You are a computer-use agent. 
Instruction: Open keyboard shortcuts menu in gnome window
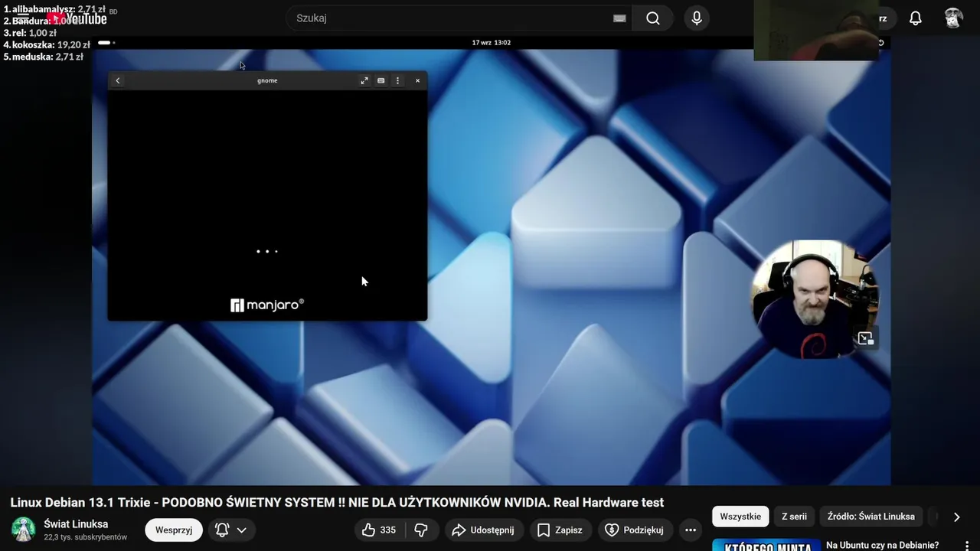(381, 80)
